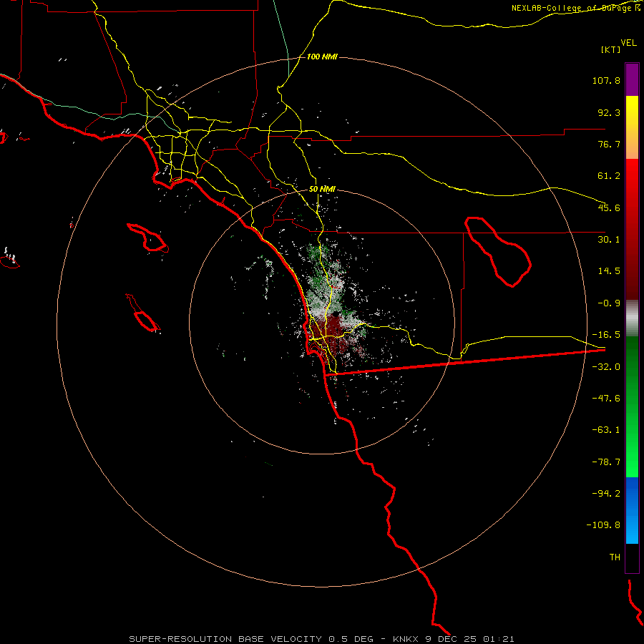Viewport: 644px width, 644px height.
Task: Click the -32.0 scale value
Action: 606,367
